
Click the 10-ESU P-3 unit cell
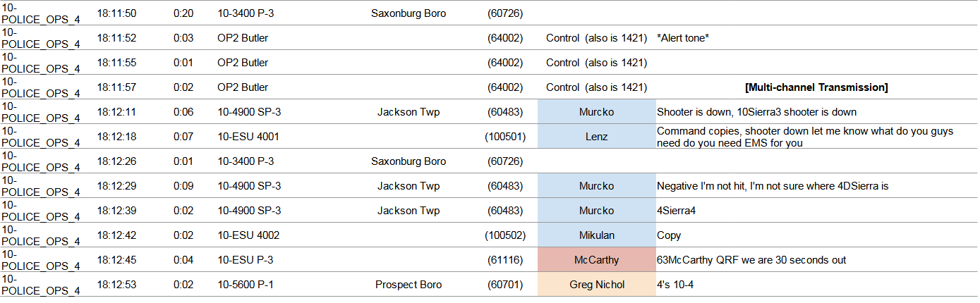pyautogui.click(x=245, y=260)
